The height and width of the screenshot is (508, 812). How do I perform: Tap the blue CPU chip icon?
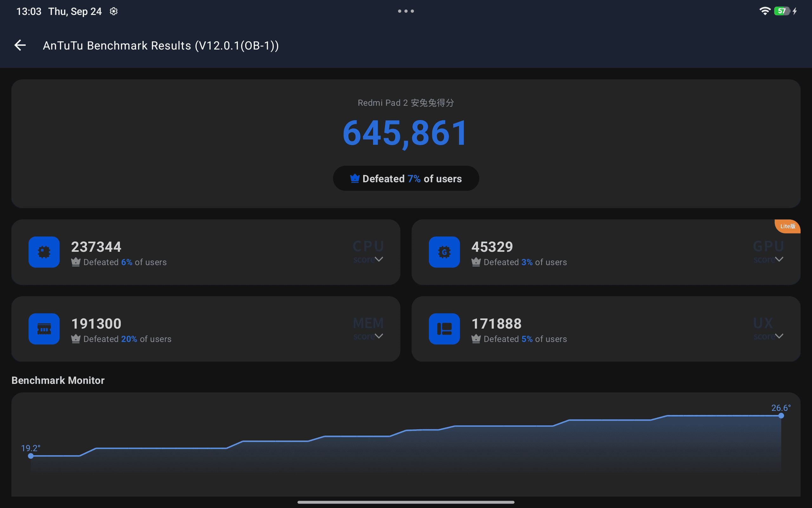tap(44, 252)
